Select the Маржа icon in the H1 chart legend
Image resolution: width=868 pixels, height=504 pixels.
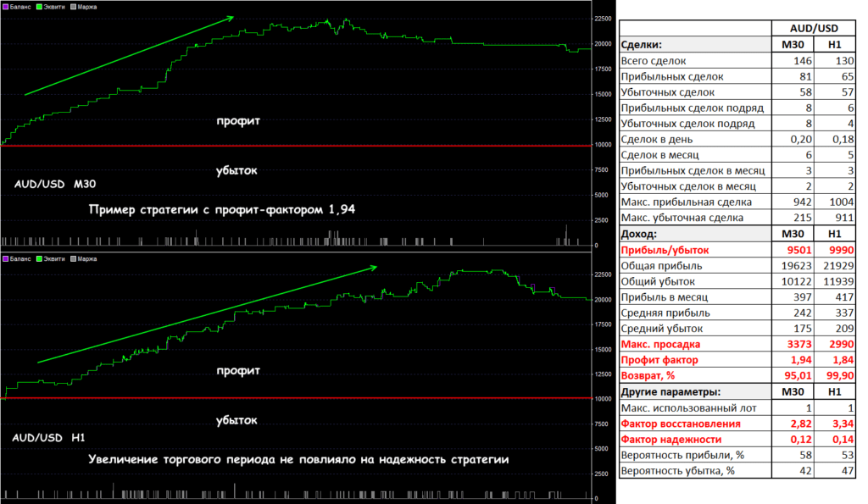point(72,259)
